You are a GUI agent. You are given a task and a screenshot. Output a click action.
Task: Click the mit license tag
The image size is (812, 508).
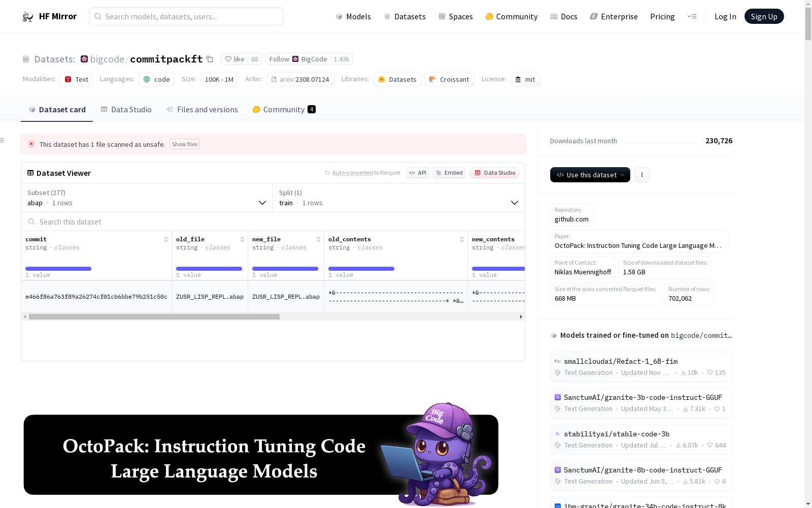coord(525,79)
